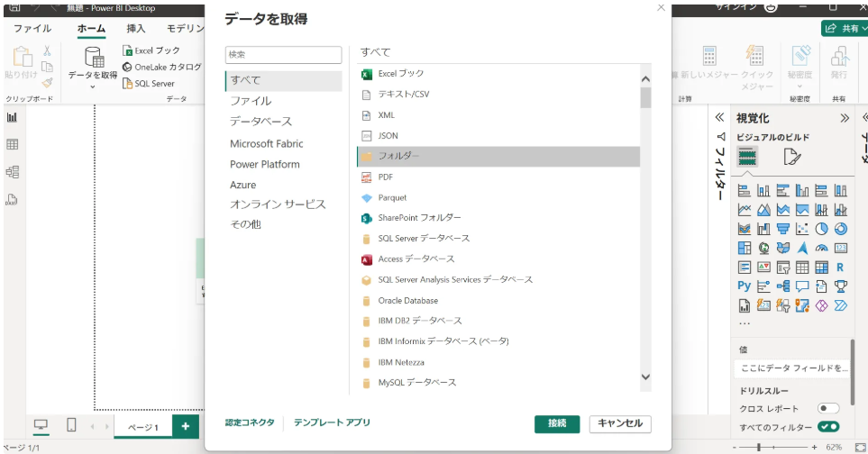Select the donut chart visual icon
Image resolution: width=868 pixels, height=454 pixels.
point(841,229)
